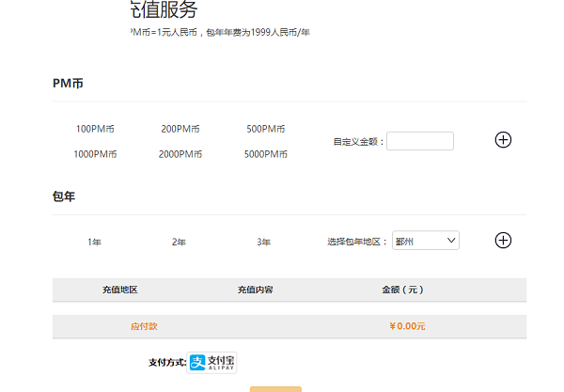Click the plus icon beside 自定义金额

coord(503,140)
